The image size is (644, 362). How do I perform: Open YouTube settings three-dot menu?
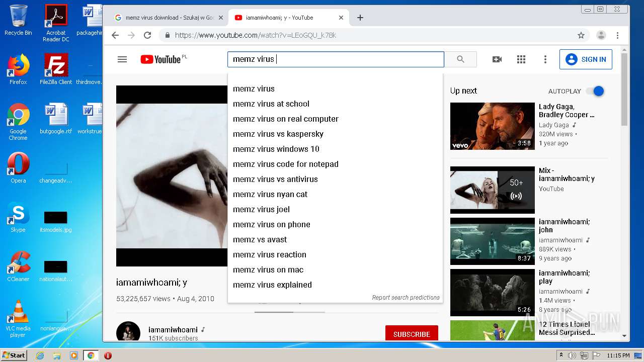point(545,59)
